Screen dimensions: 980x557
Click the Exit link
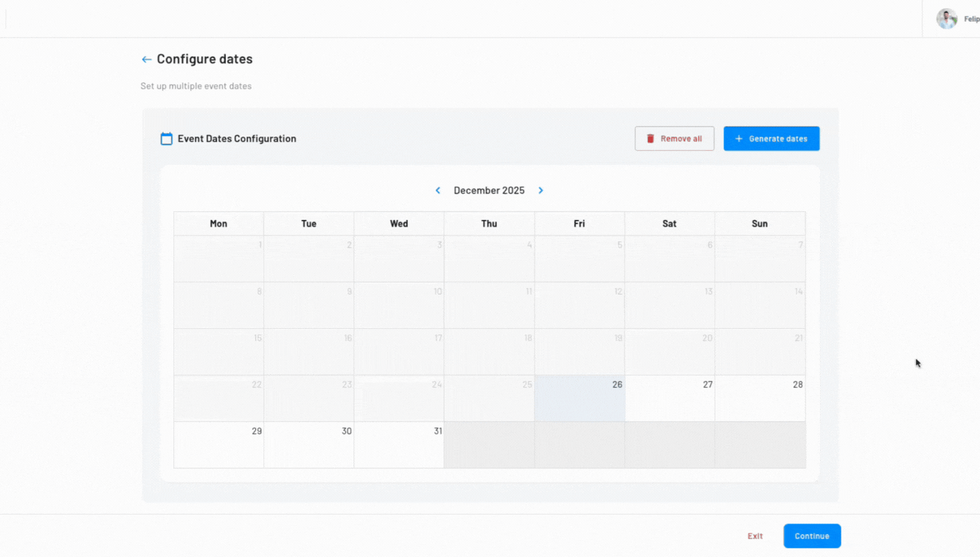[755, 536]
